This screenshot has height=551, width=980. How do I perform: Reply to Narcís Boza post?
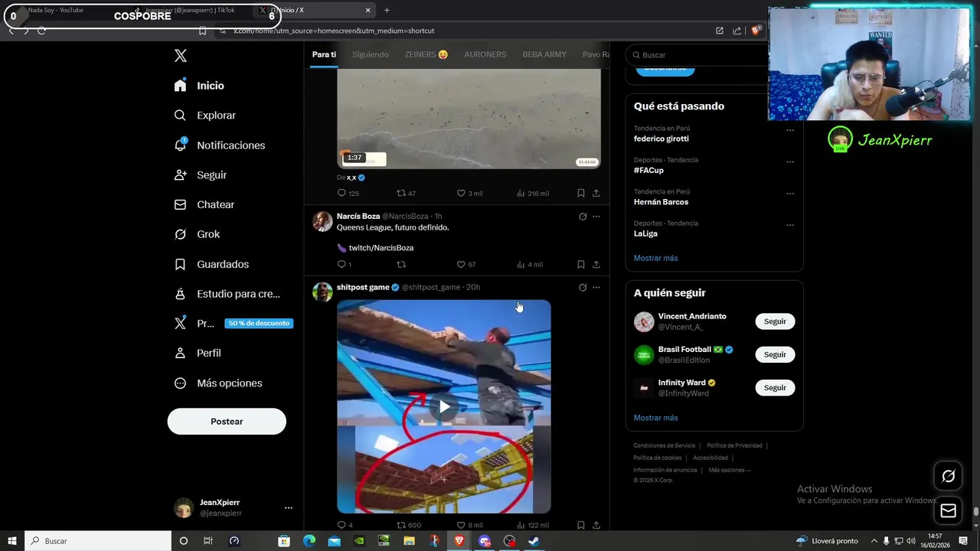click(x=345, y=264)
